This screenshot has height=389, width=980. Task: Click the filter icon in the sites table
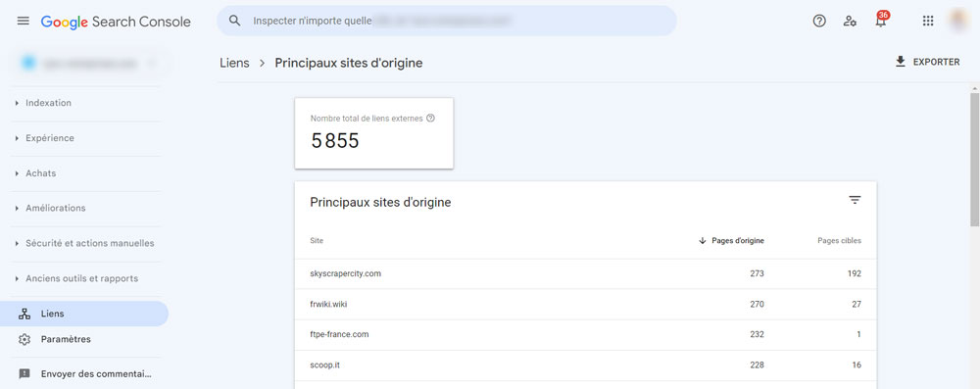(855, 200)
